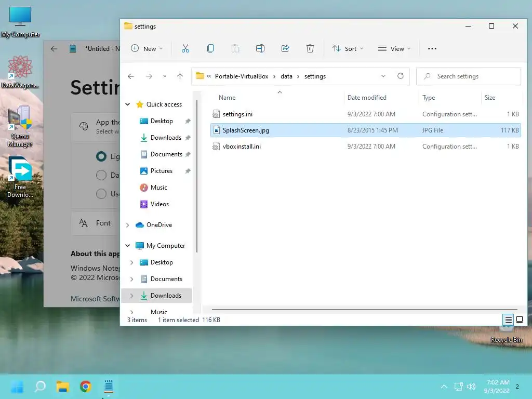Open clock and date in taskbar

pyautogui.click(x=497, y=387)
